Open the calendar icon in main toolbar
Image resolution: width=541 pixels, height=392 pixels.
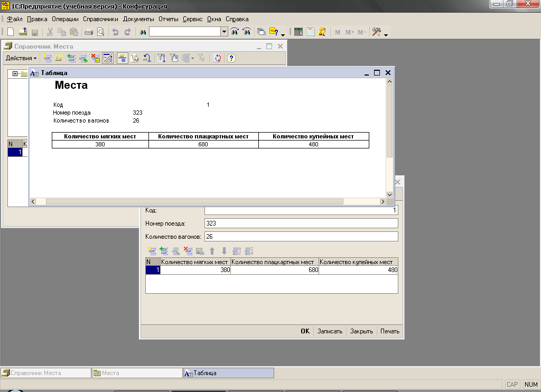click(311, 32)
